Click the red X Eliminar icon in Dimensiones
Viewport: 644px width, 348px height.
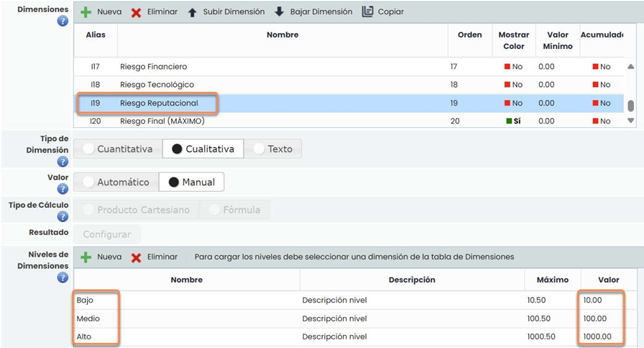136,12
